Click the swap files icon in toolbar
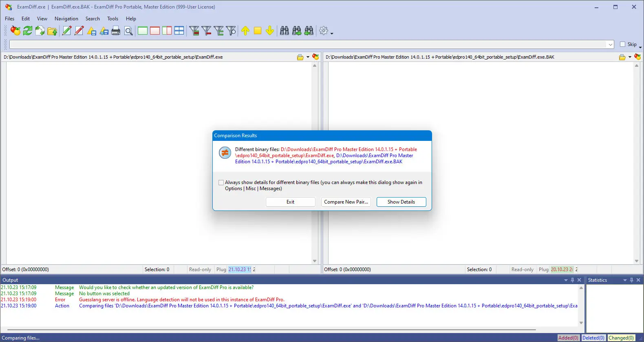This screenshot has width=644, height=342. point(40,31)
